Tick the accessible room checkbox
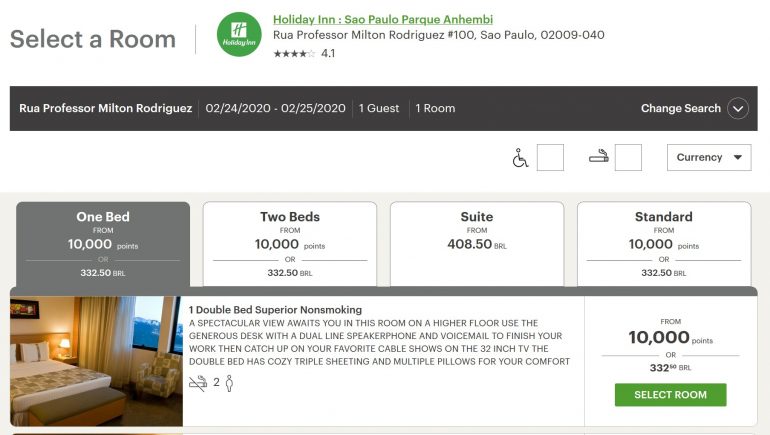 click(x=550, y=158)
